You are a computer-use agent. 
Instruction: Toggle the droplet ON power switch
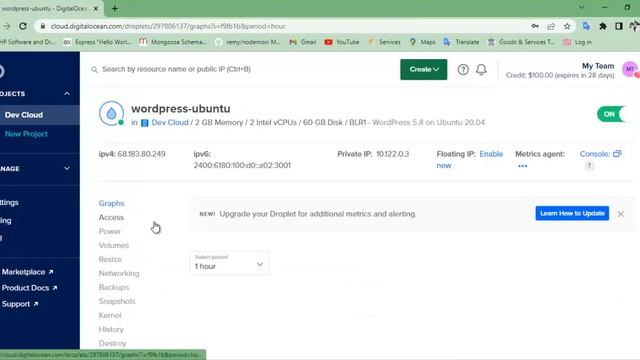[x=611, y=114]
